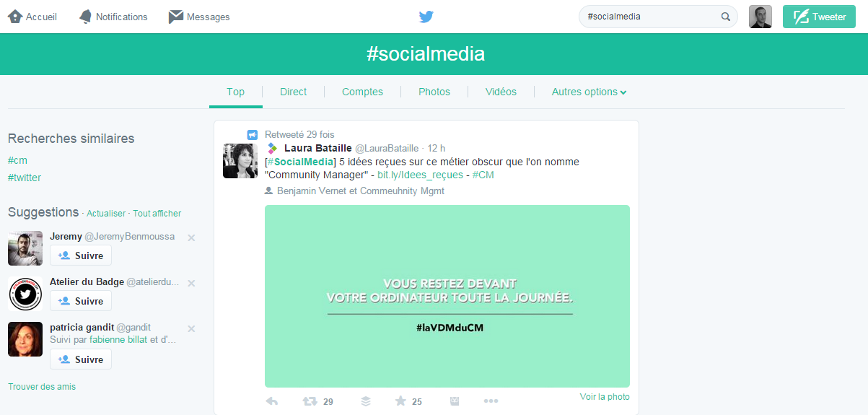Open similar search #twitter
This screenshot has width=868, height=415.
(x=25, y=178)
